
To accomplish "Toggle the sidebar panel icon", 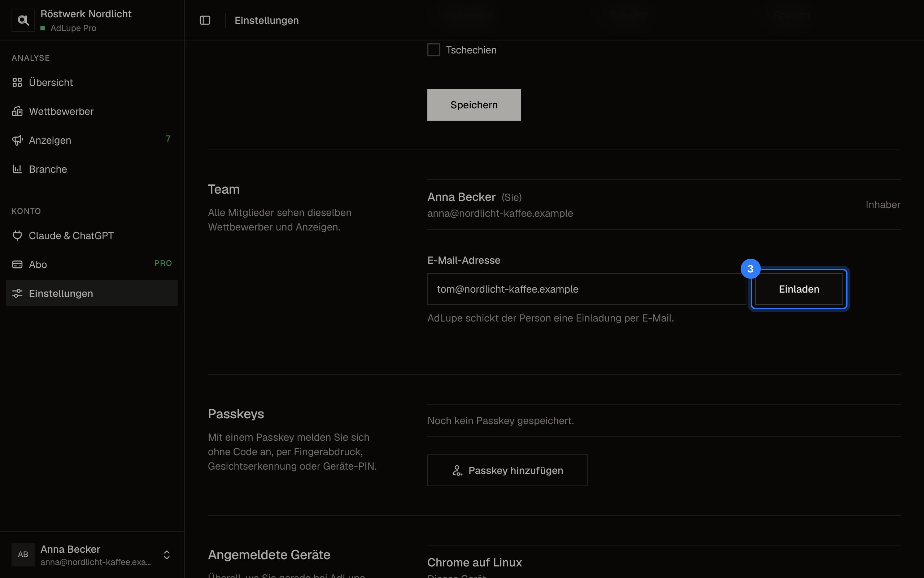I will click(205, 20).
